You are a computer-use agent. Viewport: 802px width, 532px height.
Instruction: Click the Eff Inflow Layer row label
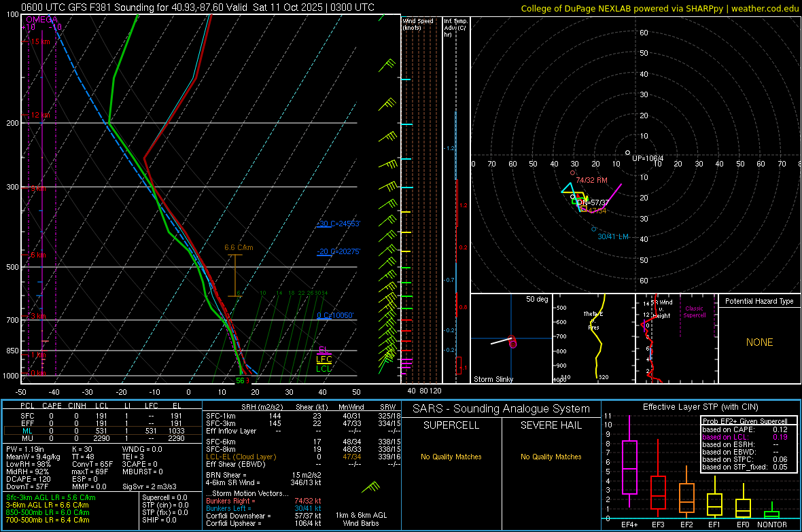click(x=231, y=431)
